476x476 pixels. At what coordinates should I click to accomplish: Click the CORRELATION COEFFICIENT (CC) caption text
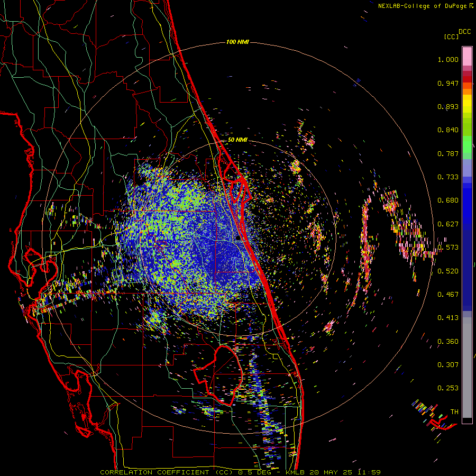click(x=167, y=472)
